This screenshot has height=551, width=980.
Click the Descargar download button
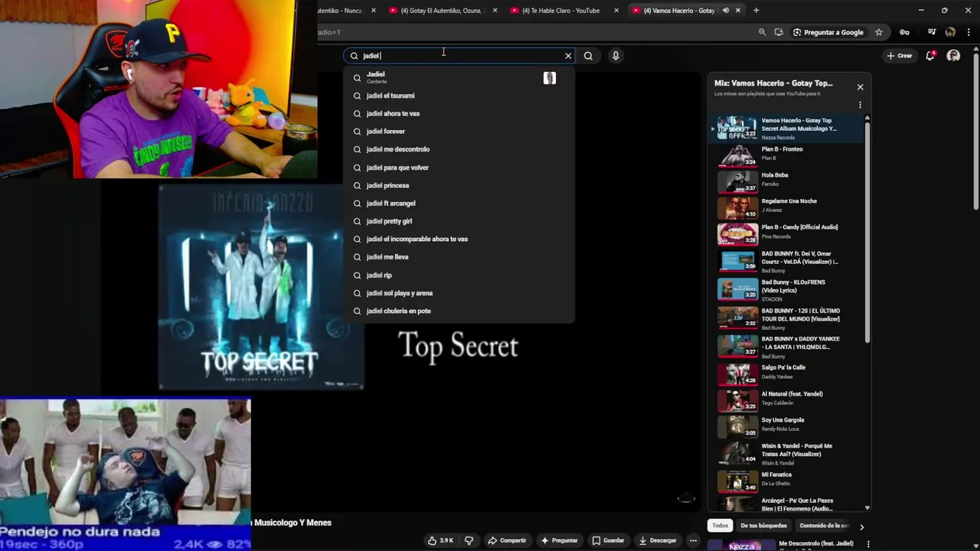coord(658,540)
